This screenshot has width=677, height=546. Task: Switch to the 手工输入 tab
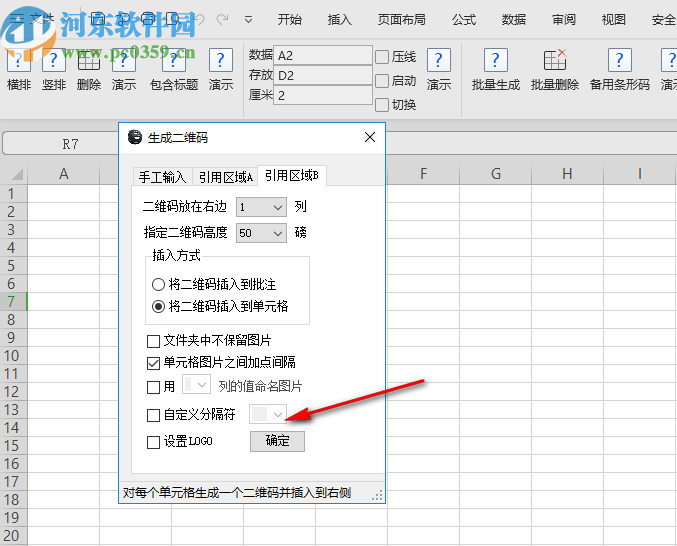coord(163,177)
